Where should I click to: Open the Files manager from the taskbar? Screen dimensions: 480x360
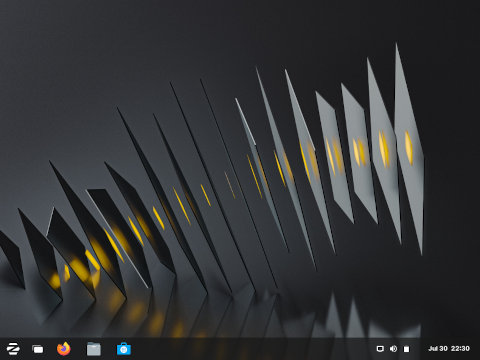click(x=94, y=349)
